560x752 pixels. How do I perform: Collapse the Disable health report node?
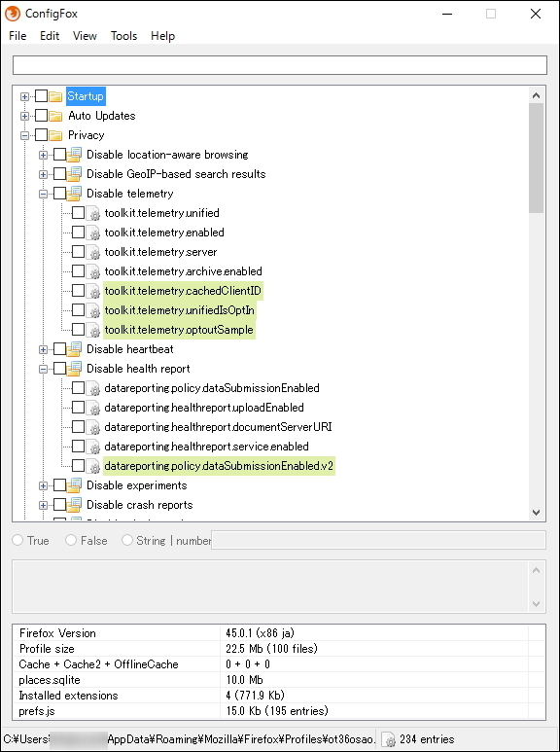43,370
